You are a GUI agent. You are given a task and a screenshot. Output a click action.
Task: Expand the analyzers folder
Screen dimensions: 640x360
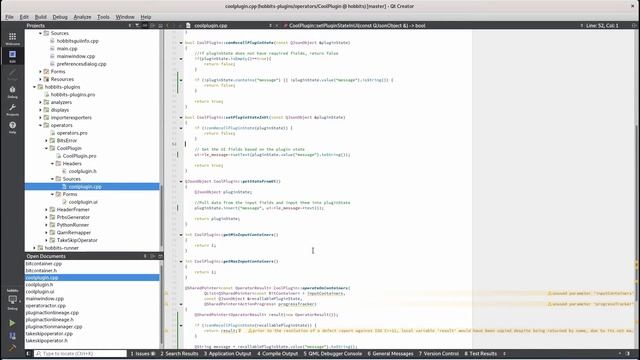click(40, 102)
